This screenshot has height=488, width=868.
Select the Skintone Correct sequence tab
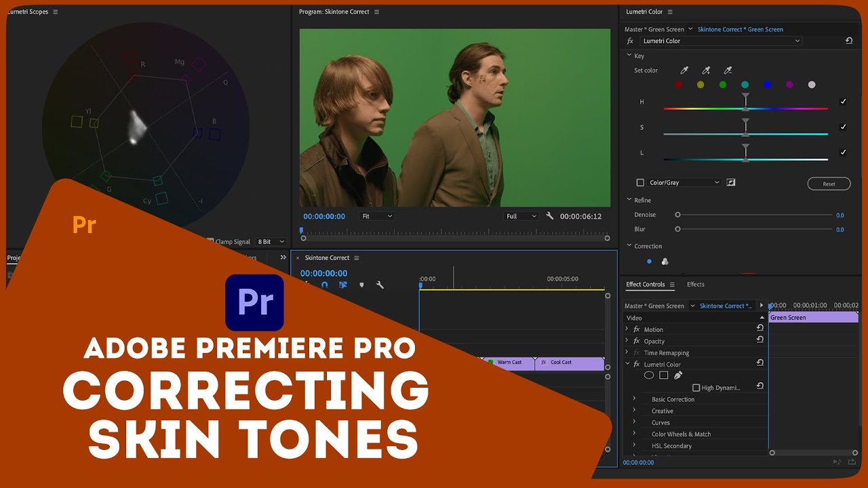pos(327,258)
